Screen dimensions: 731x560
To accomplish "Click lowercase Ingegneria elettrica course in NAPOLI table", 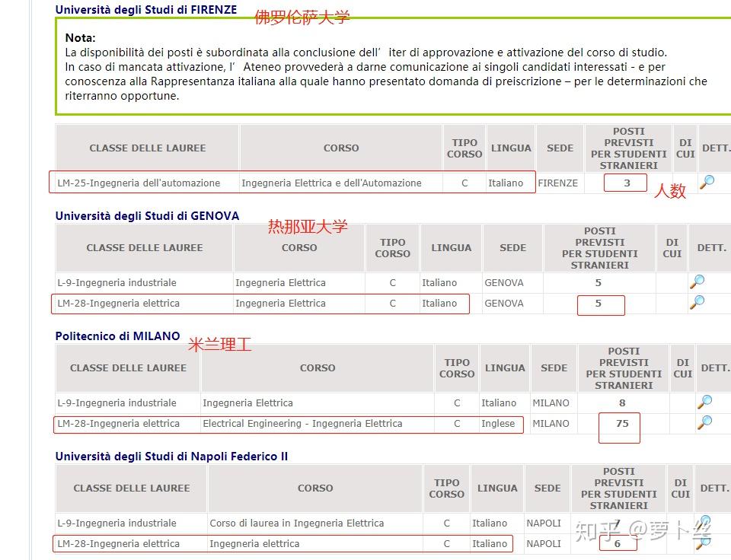I will point(254,544).
